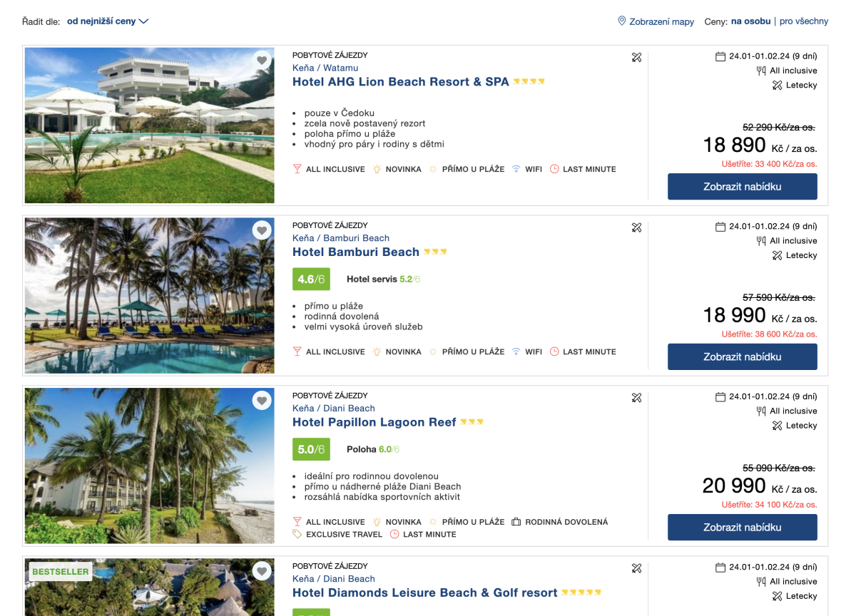
Task: Click the BESTSELLER badge on Diamonds hotel
Action: (61, 572)
